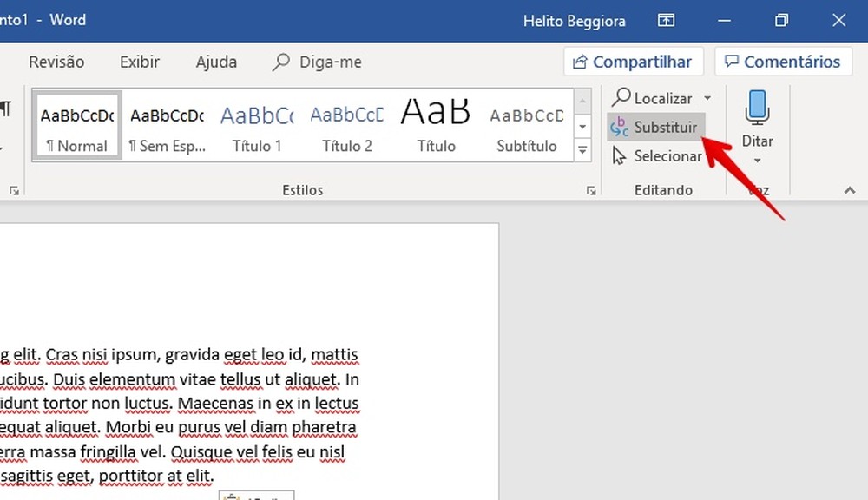Open the Localizar search tool

click(653, 98)
